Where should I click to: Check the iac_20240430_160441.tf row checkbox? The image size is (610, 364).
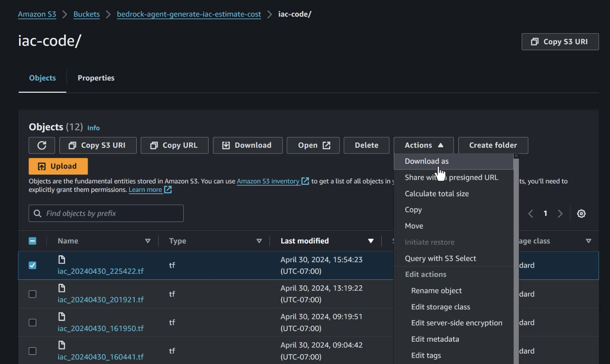pyautogui.click(x=33, y=351)
